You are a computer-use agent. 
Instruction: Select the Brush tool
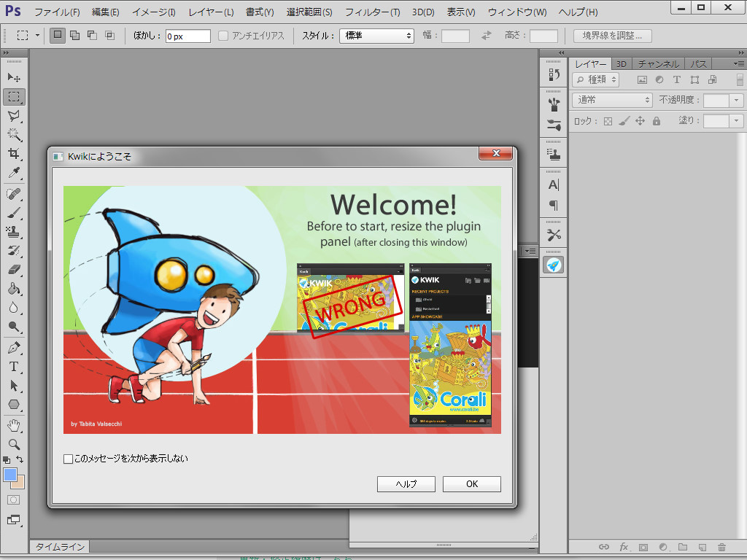click(x=14, y=213)
